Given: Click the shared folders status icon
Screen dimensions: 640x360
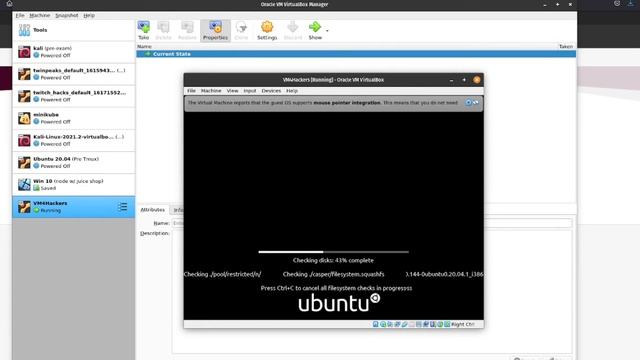Looking at the screenshot, I should 412,324.
